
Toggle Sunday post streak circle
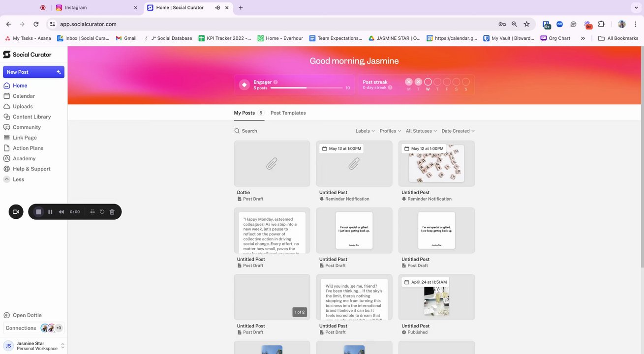pyautogui.click(x=466, y=82)
